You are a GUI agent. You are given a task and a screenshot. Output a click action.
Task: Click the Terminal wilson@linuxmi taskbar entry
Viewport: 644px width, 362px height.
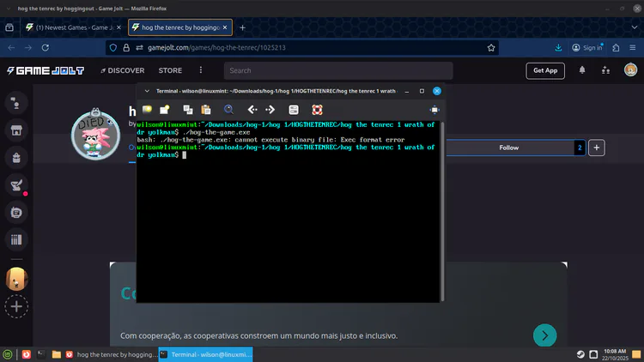coord(205,354)
